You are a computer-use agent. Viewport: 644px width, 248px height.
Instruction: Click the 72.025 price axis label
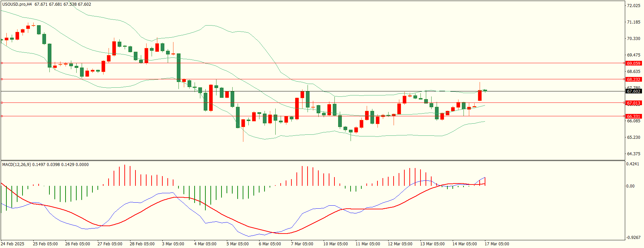(634, 6)
